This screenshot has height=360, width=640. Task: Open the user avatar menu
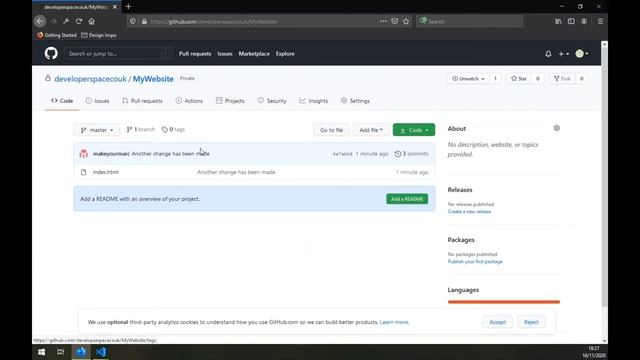tap(582, 53)
